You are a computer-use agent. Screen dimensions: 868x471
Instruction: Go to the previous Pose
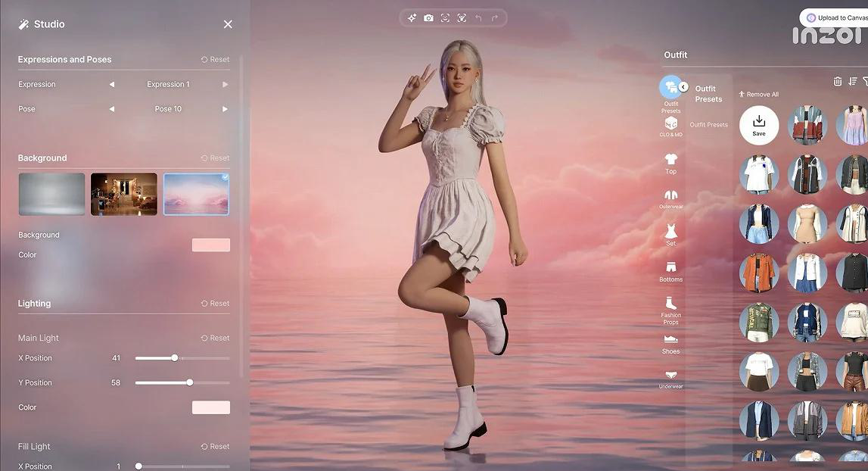point(112,109)
